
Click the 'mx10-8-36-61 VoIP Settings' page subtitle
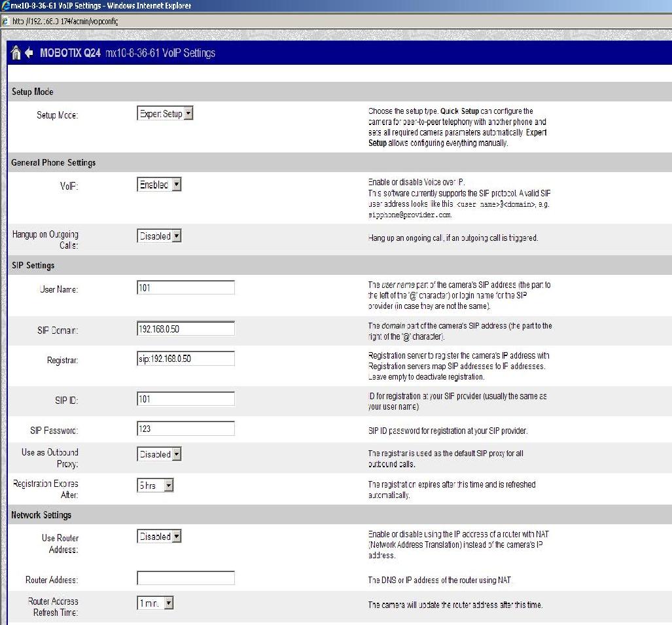pyautogui.click(x=160, y=53)
